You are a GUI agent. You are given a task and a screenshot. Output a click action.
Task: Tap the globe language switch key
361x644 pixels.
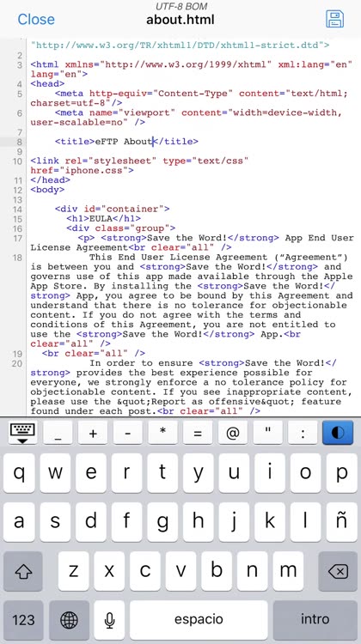69,619
